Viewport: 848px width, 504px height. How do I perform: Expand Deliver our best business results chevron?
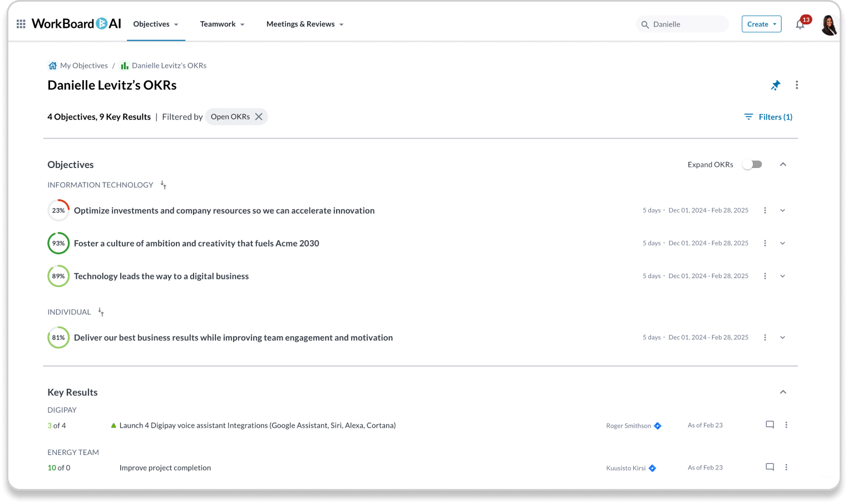pos(782,338)
